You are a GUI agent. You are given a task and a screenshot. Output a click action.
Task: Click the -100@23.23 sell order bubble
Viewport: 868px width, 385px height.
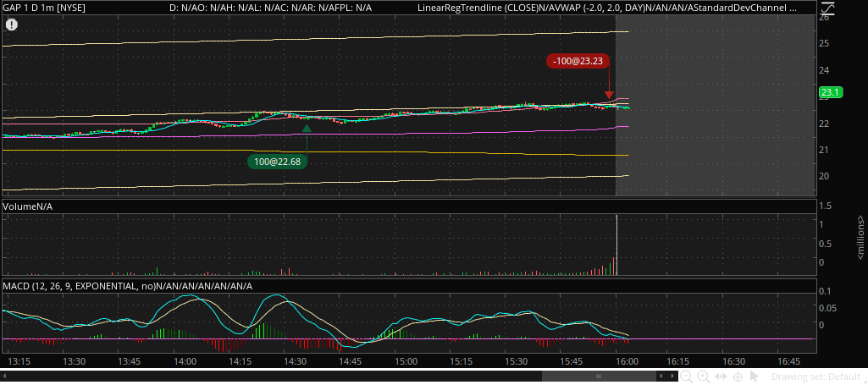pos(578,61)
